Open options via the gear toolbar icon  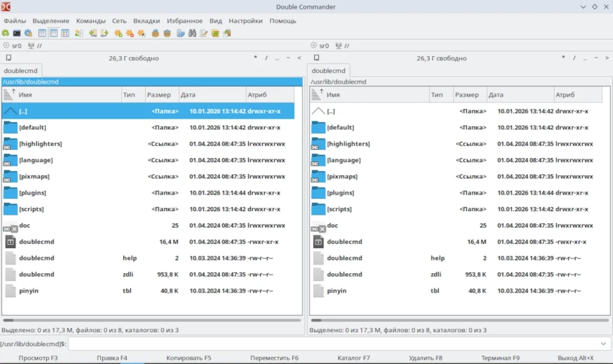[28, 34]
